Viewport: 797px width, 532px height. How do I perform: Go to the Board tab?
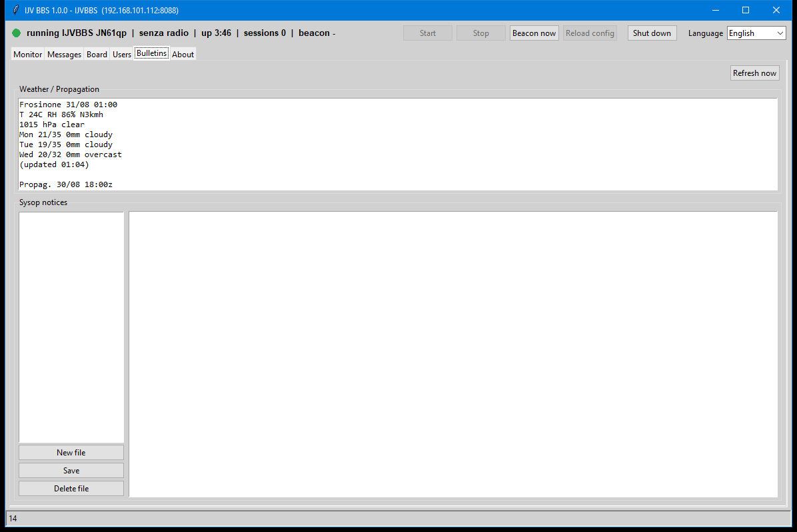point(97,55)
